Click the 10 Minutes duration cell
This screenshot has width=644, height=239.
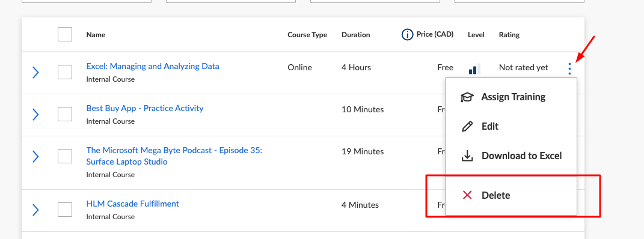click(x=363, y=109)
